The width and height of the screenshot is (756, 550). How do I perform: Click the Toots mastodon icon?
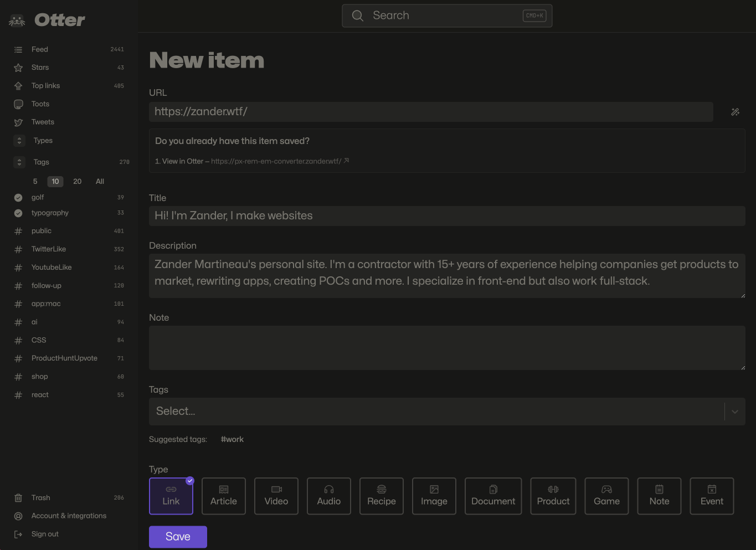point(18,104)
